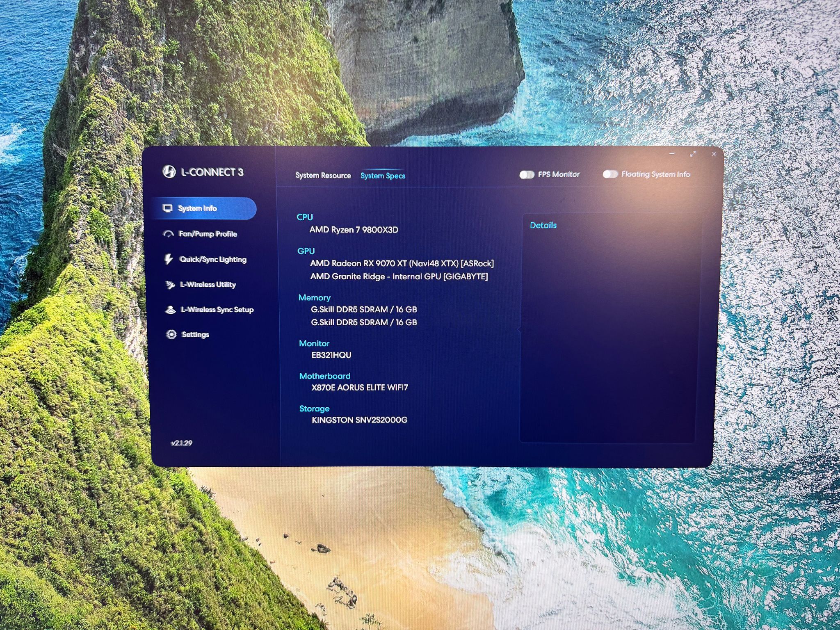Select the System Specs tab
Screen dimensions: 840x630
pos(383,176)
